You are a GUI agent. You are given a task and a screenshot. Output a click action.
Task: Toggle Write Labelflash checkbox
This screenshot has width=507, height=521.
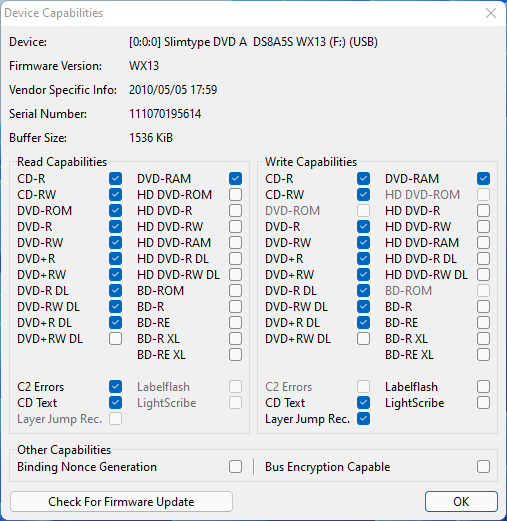[x=483, y=386]
